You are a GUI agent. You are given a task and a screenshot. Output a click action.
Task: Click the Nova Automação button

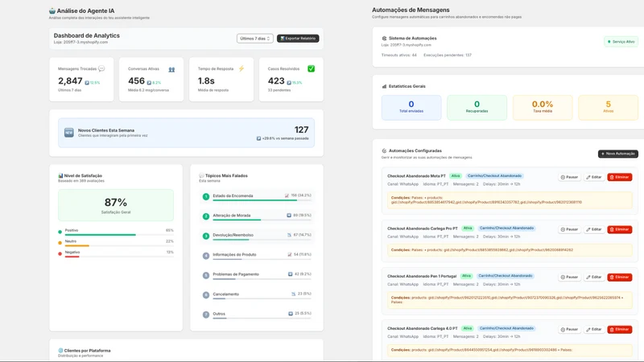pyautogui.click(x=617, y=154)
